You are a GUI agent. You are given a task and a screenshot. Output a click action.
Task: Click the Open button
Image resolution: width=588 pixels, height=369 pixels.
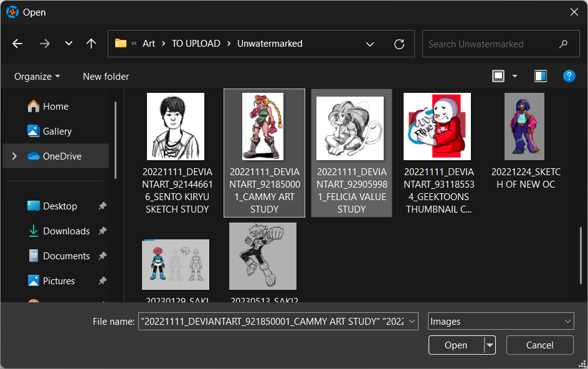click(456, 345)
